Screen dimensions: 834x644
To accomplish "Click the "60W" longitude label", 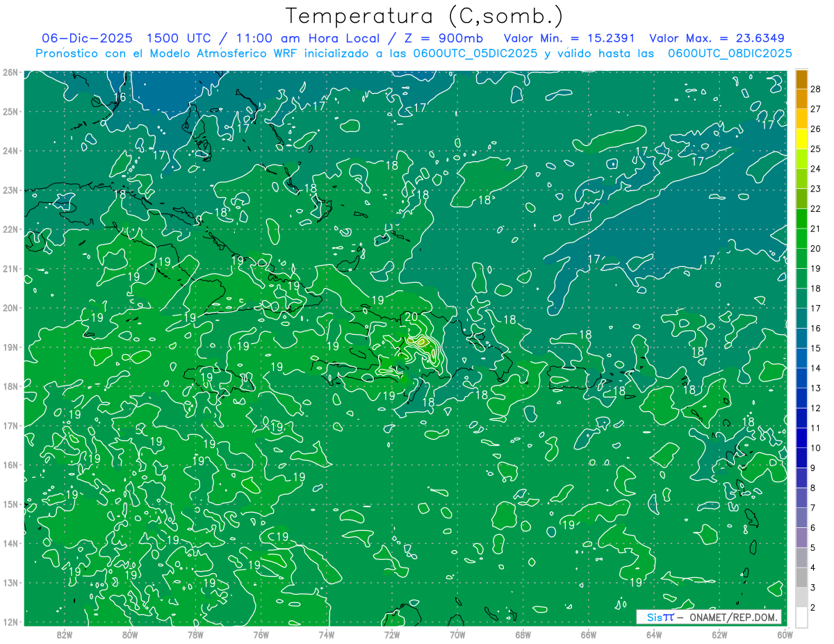I will point(785,634).
